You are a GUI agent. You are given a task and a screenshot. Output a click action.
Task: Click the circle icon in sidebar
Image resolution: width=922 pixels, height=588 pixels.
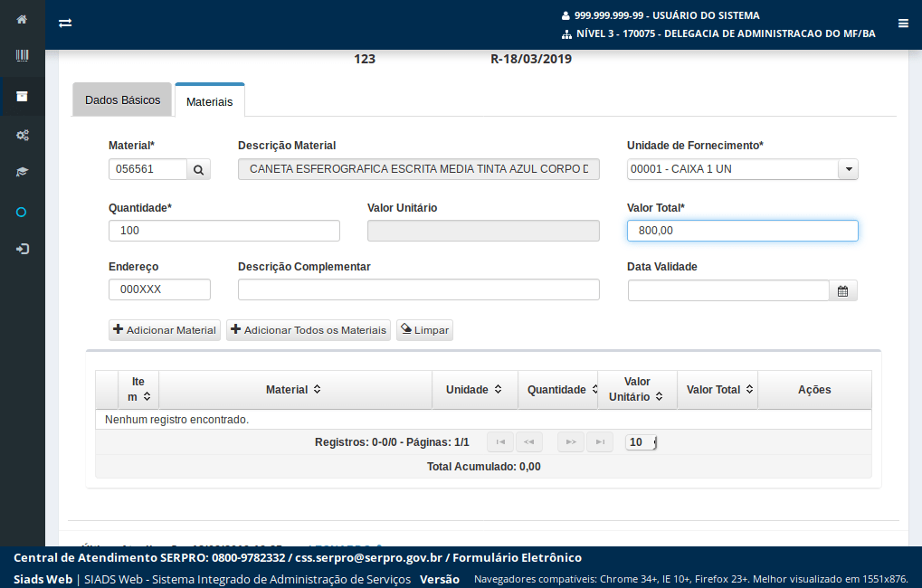tap(21, 213)
